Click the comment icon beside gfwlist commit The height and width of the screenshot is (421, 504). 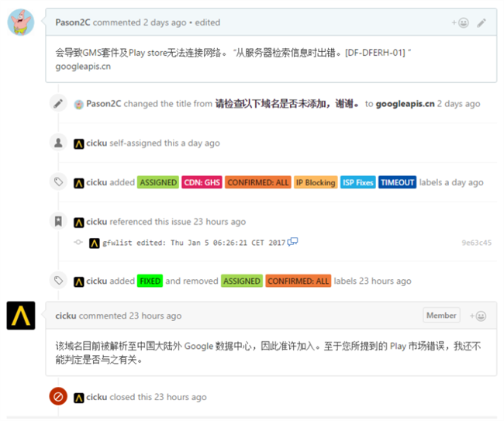[x=292, y=242]
